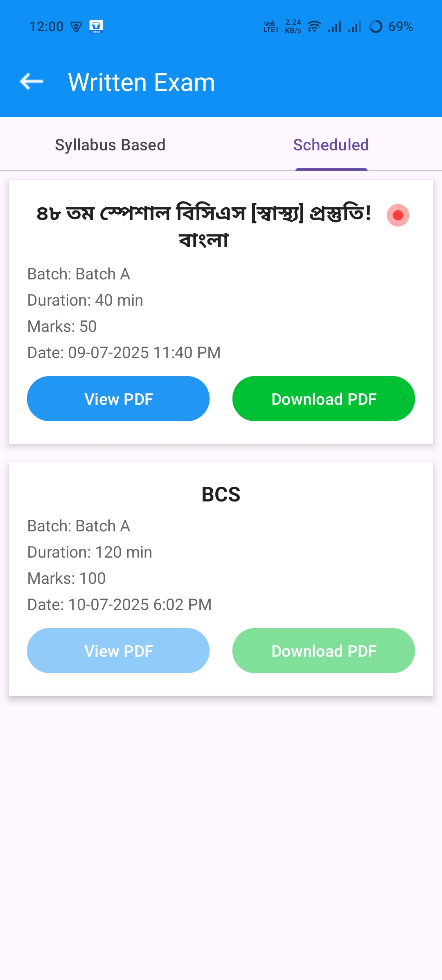Tap the BCS exam card title
Viewport: 442px width, 980px height.
[x=221, y=495]
